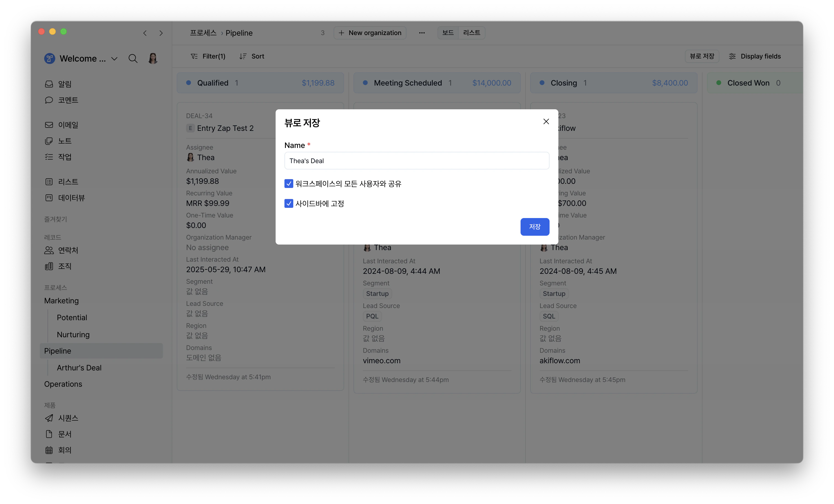Image resolution: width=834 pixels, height=504 pixels.
Task: Expand the Welcome workspace dropdown chevron
Action: (114, 59)
